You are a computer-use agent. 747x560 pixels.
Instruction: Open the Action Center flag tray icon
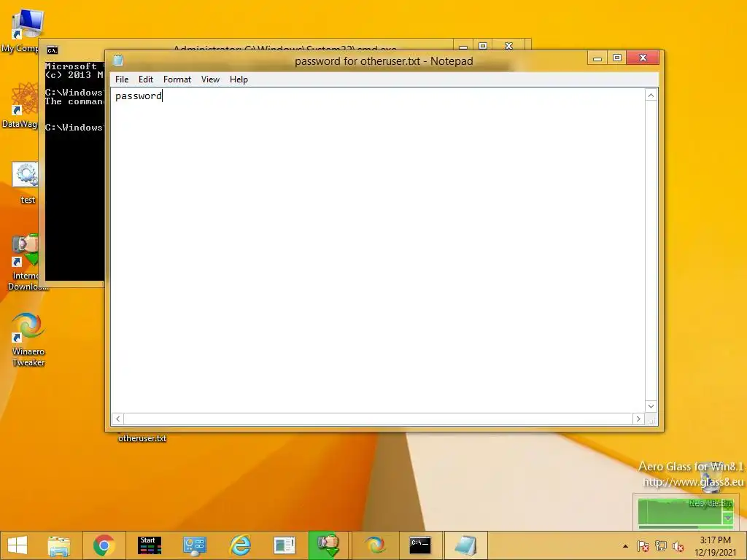pos(643,546)
